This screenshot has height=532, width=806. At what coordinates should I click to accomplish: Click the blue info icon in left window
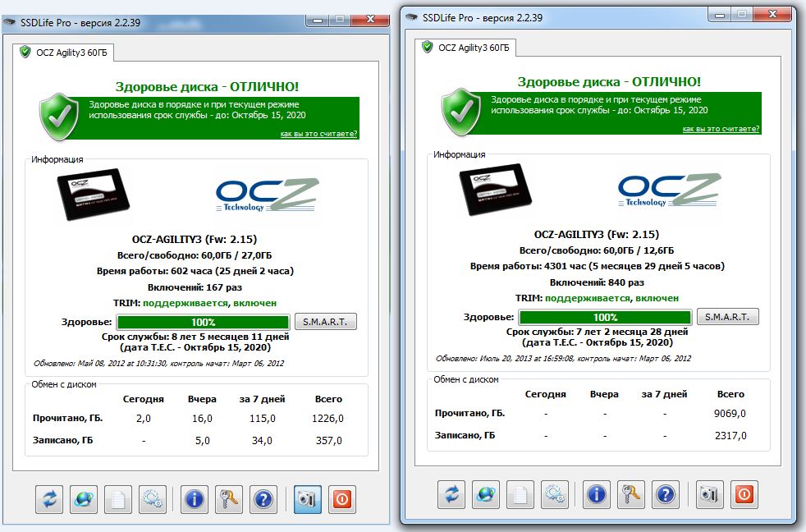(x=195, y=499)
